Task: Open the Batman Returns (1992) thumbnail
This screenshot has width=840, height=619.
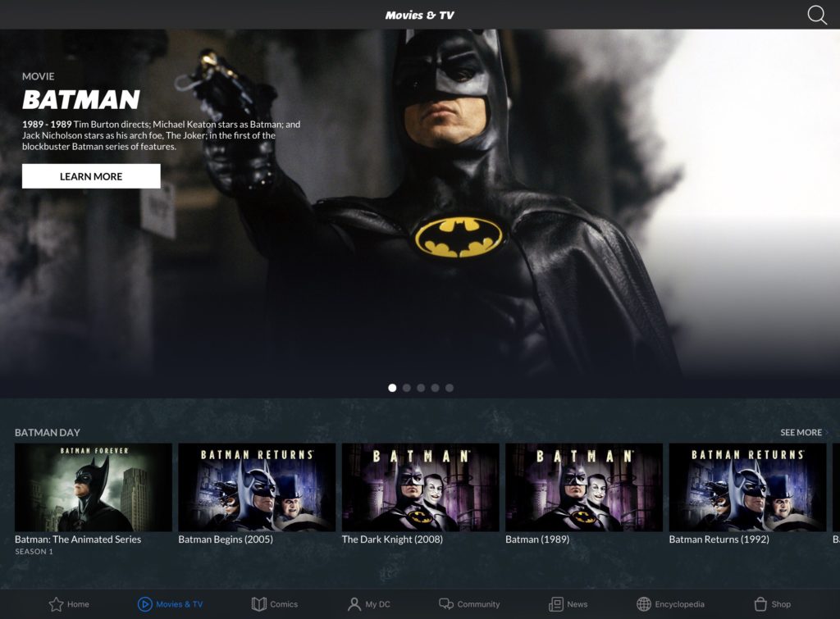Action: (748, 487)
